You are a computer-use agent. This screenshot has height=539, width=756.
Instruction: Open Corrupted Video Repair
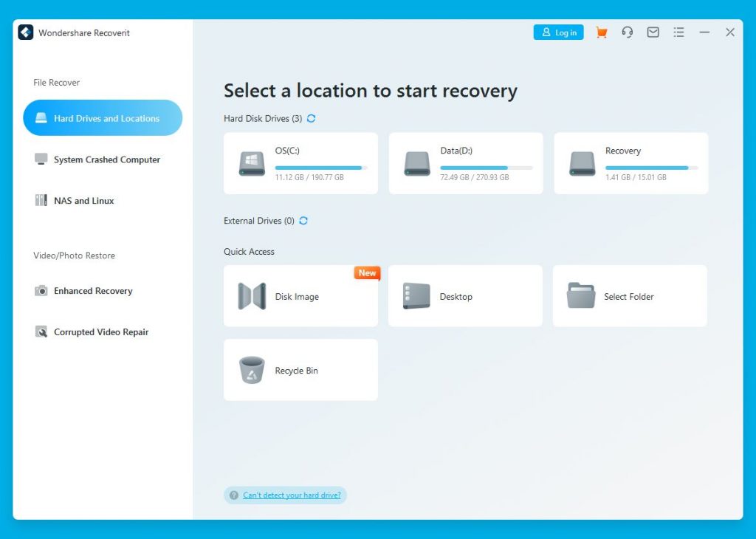click(99, 332)
